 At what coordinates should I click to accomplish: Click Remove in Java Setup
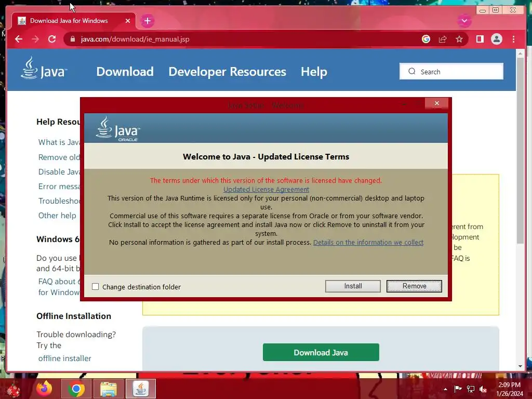point(414,286)
